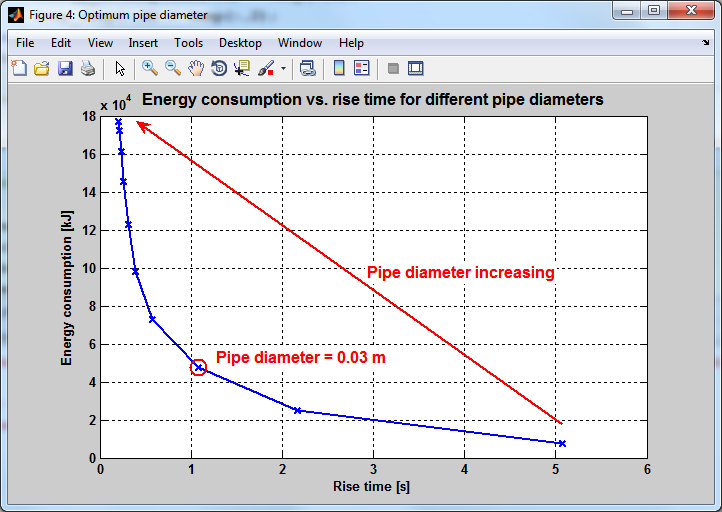Viewport: 722px width, 512px height.
Task: Expand the Brush color dropdown arrow
Action: pos(283,69)
